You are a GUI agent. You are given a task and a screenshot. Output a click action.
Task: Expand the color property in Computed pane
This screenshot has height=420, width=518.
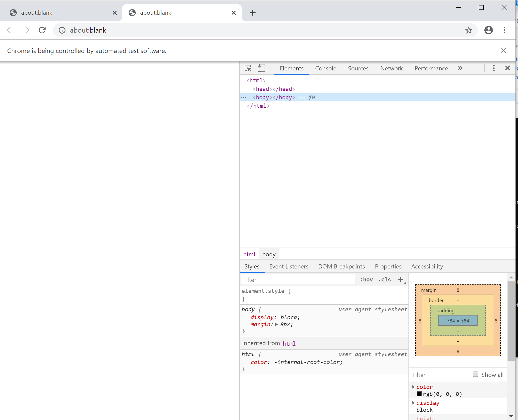pos(413,387)
